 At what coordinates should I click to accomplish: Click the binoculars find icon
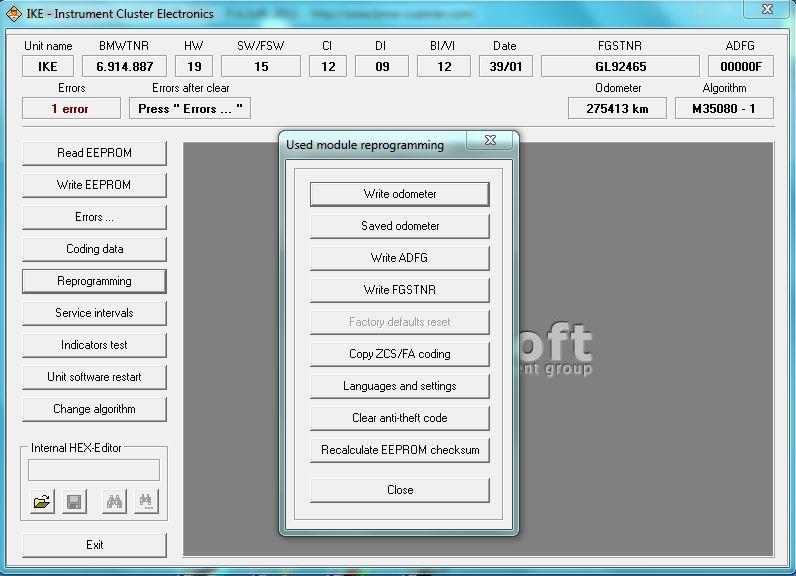tap(115, 502)
